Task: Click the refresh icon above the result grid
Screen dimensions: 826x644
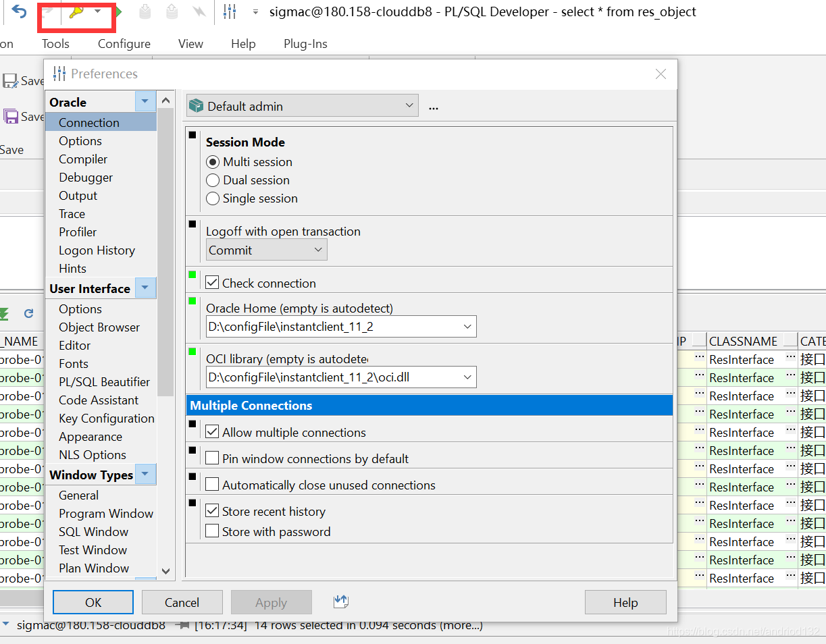Action: 28,313
